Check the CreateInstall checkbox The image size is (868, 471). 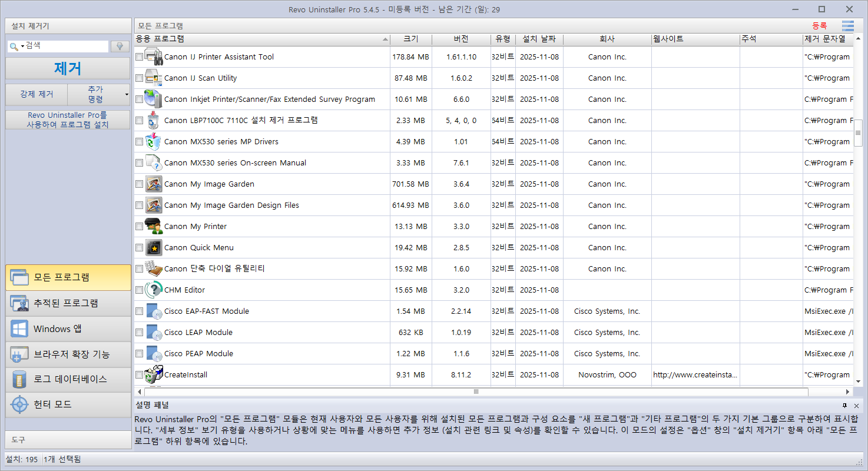[x=139, y=375]
